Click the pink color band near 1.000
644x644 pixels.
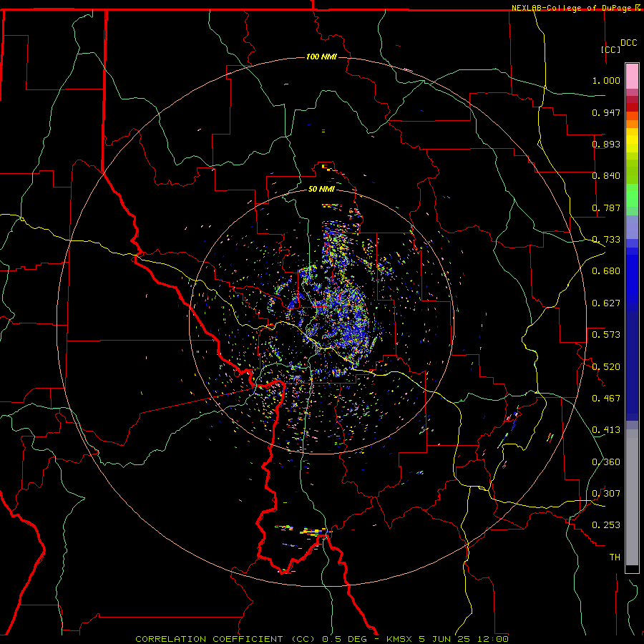click(632, 77)
